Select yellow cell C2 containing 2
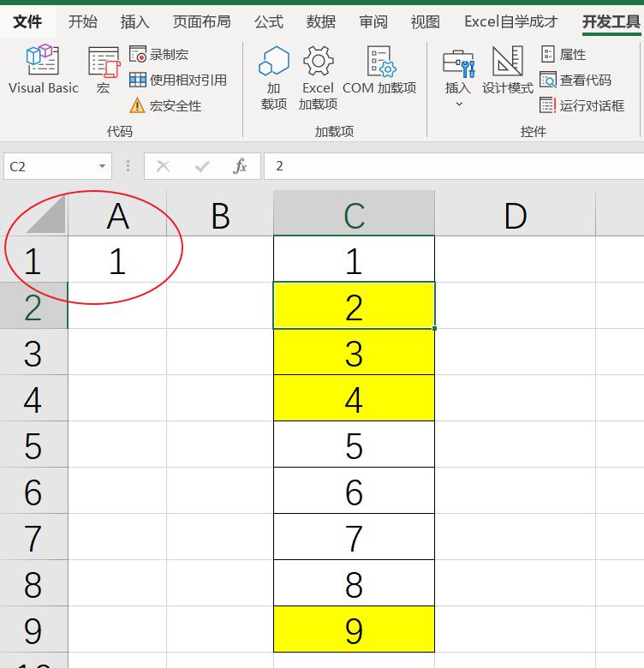This screenshot has height=668, width=644. pyautogui.click(x=354, y=306)
